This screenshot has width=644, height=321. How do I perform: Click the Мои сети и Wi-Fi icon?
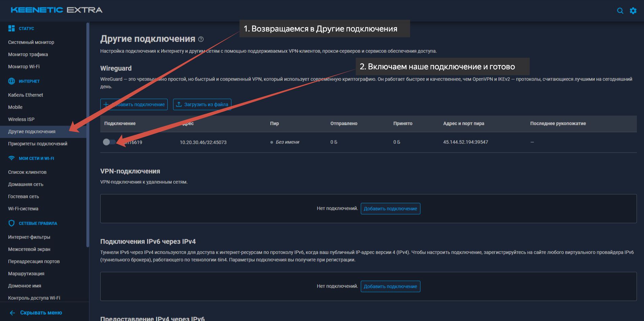pos(12,158)
